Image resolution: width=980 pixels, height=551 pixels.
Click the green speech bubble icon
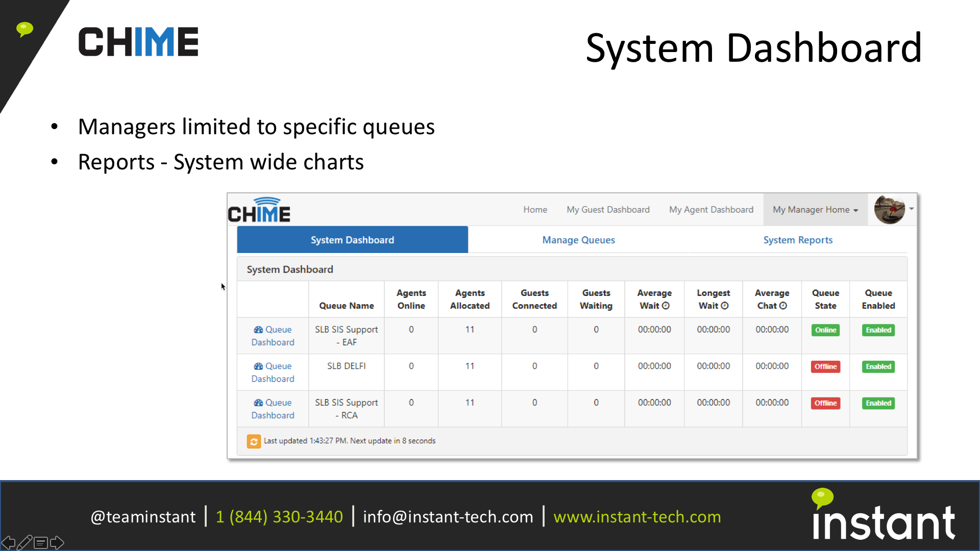pos(24,29)
